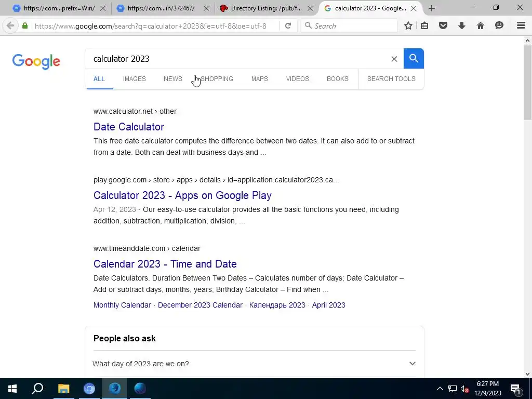The image size is (532, 399).
Task: Click the www.calculator.net › other breadcrumb
Action: [x=135, y=111]
